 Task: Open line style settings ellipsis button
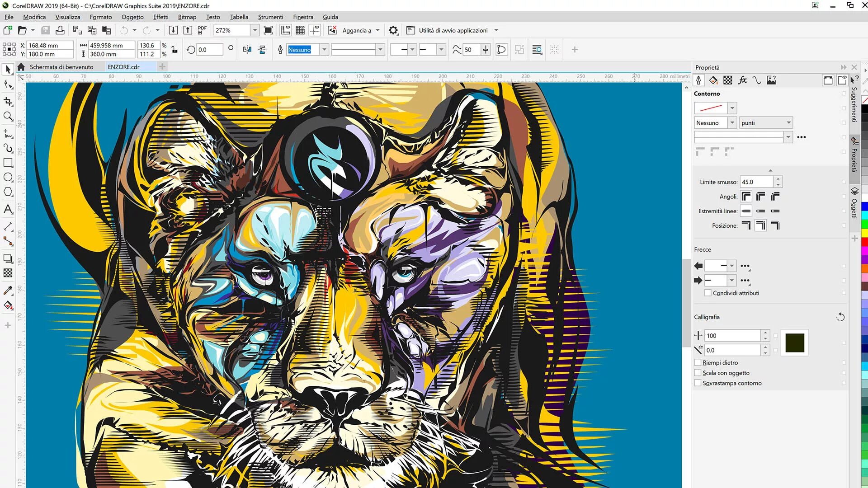pos(802,137)
